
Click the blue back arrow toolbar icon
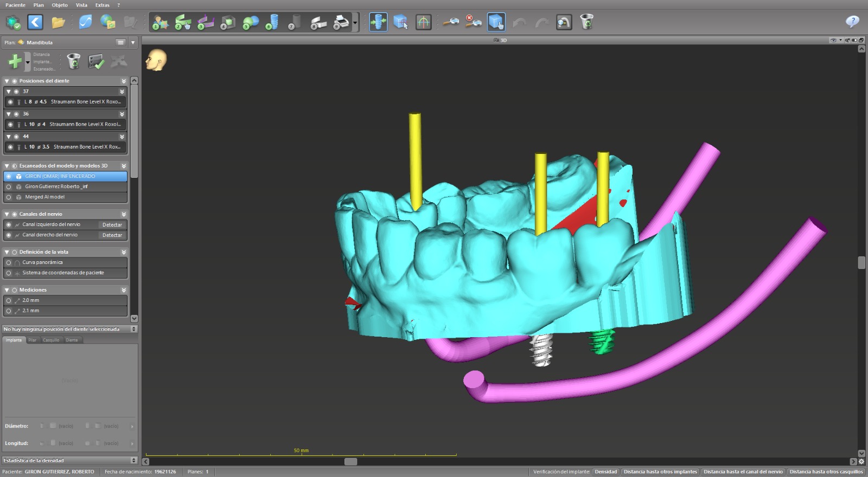pos(35,22)
